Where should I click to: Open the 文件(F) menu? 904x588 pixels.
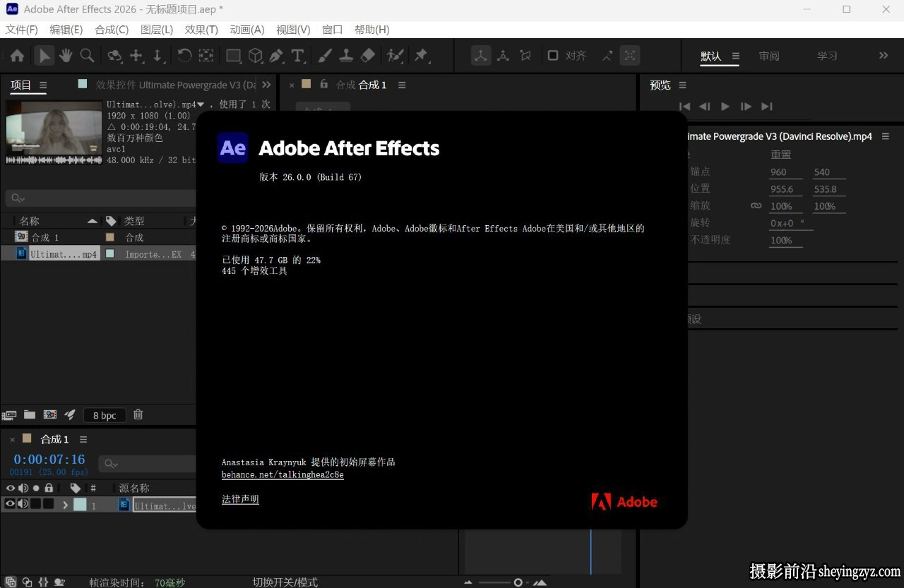click(22, 30)
